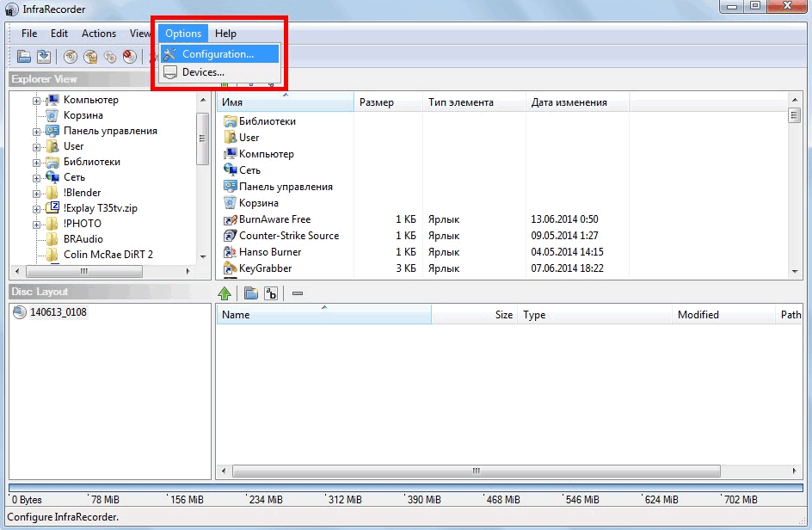
Task: Select Сеть in the file list
Action: click(x=242, y=170)
